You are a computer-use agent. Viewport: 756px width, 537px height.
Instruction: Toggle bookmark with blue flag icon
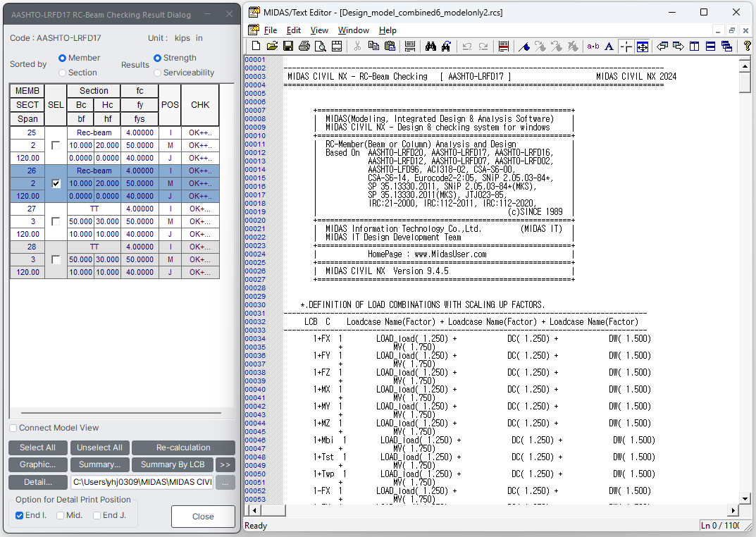point(524,47)
